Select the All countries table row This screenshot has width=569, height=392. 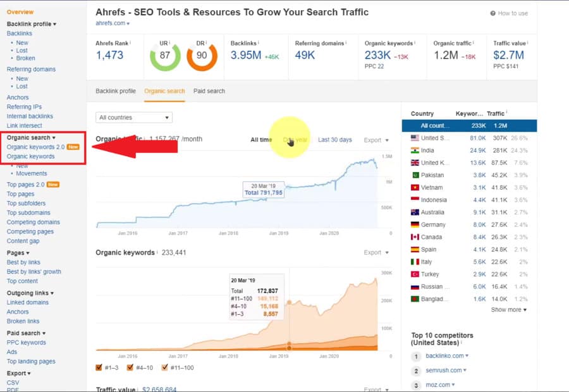(469, 126)
